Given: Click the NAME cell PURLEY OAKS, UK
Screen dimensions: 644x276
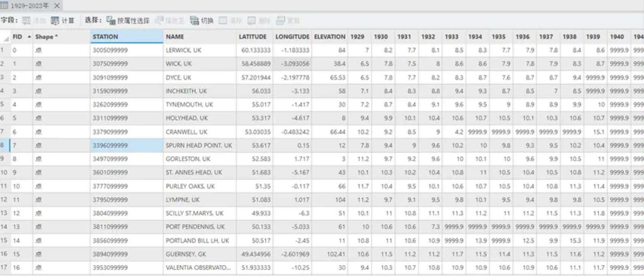Looking at the screenshot, I should click(200, 186).
